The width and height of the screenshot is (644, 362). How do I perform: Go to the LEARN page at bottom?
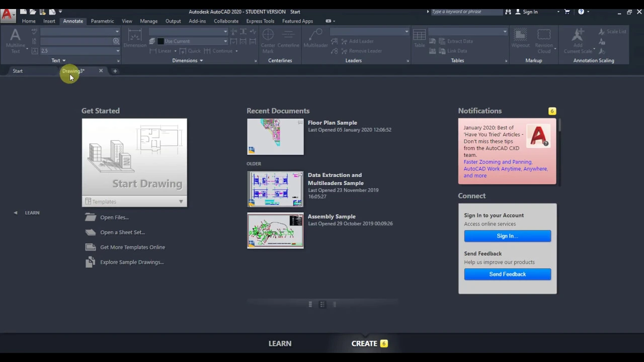click(280, 343)
